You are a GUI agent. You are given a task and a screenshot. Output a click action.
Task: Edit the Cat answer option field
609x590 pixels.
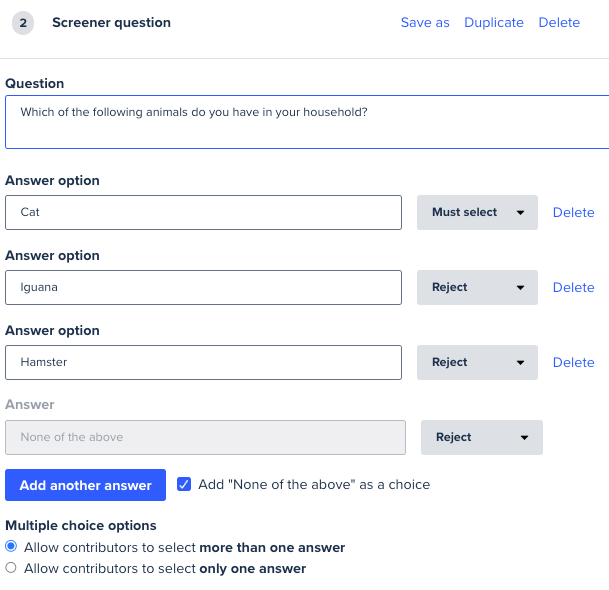tap(203, 212)
